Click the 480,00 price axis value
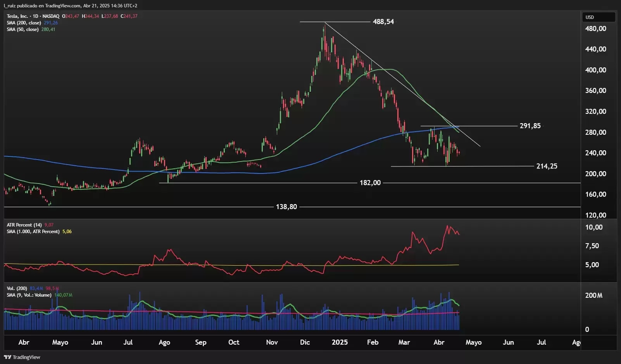Screen dimensions: 621x364 pyautogui.click(x=596, y=29)
